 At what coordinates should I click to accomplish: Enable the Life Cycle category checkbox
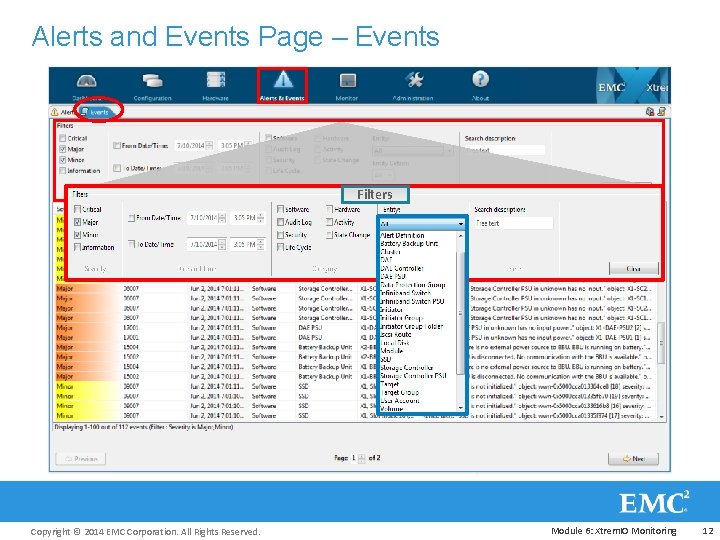(280, 248)
